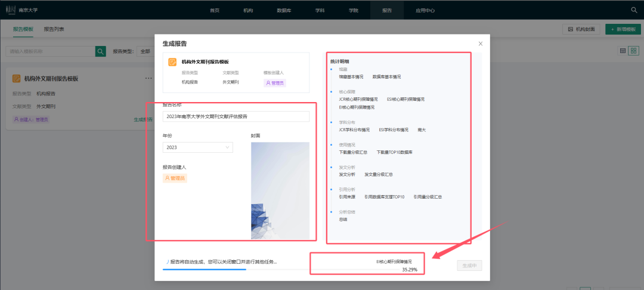Screen dimensions: 644x290
Task: Click 馆藏基本情况 in statistics details
Action: point(351,77)
